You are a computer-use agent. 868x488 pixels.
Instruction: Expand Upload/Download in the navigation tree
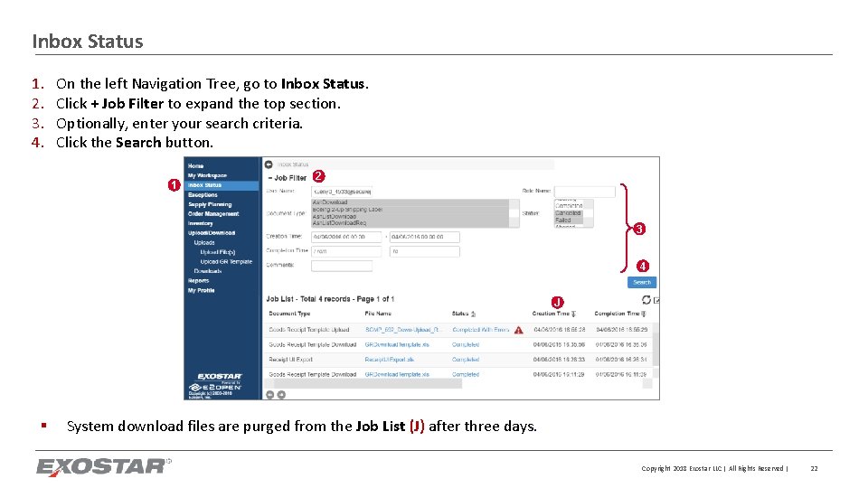(211, 233)
